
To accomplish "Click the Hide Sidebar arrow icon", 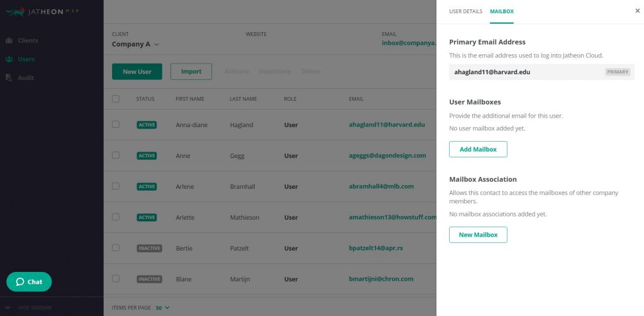I will click(8, 307).
